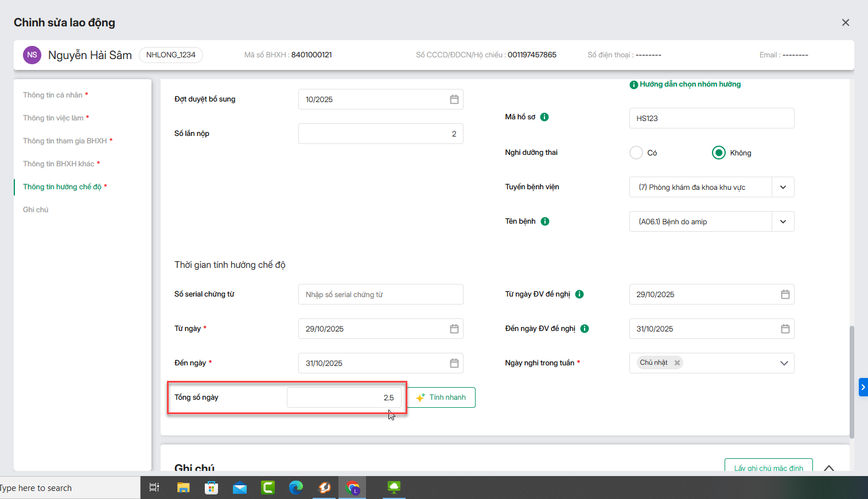The width and height of the screenshot is (868, 499).
Task: Click the Tính nhanh button
Action: pyautogui.click(x=441, y=397)
